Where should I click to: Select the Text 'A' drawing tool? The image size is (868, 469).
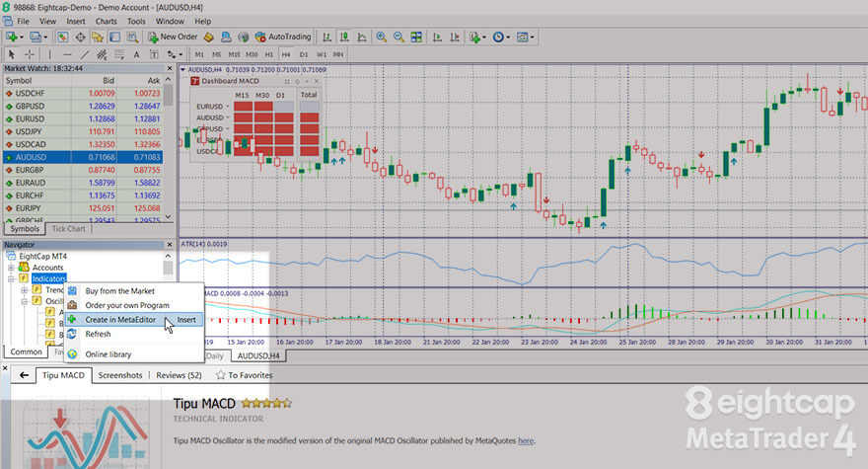tap(136, 54)
